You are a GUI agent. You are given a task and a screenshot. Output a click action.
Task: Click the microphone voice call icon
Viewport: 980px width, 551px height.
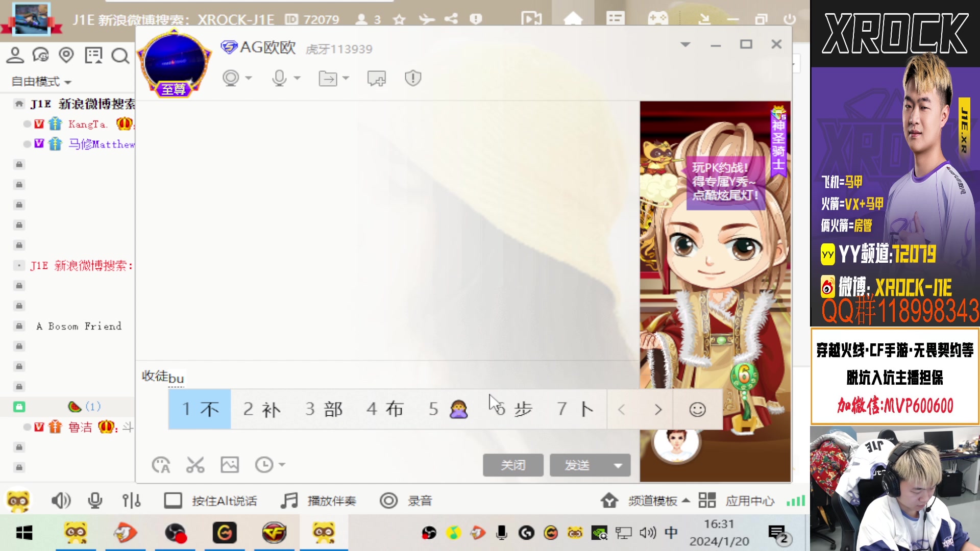279,78
